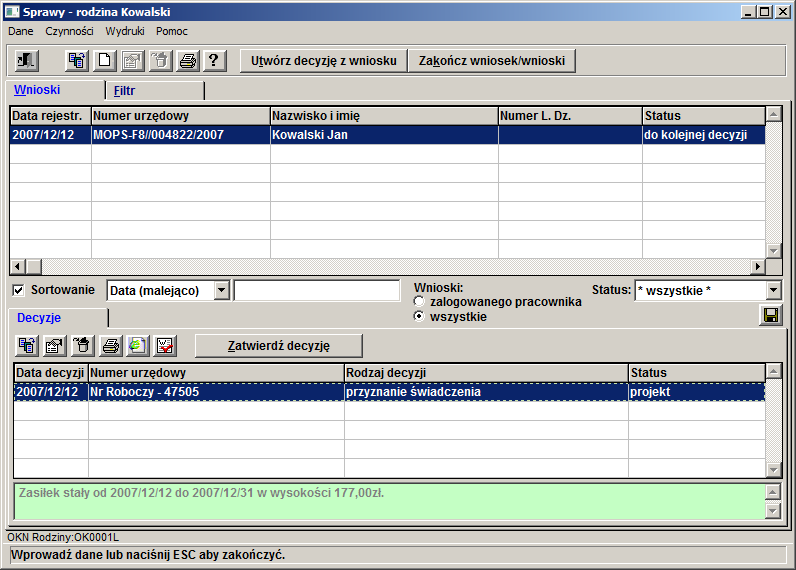Click the web document icon in the Decyzje toolbar
The height and width of the screenshot is (570, 796).
pos(138,346)
